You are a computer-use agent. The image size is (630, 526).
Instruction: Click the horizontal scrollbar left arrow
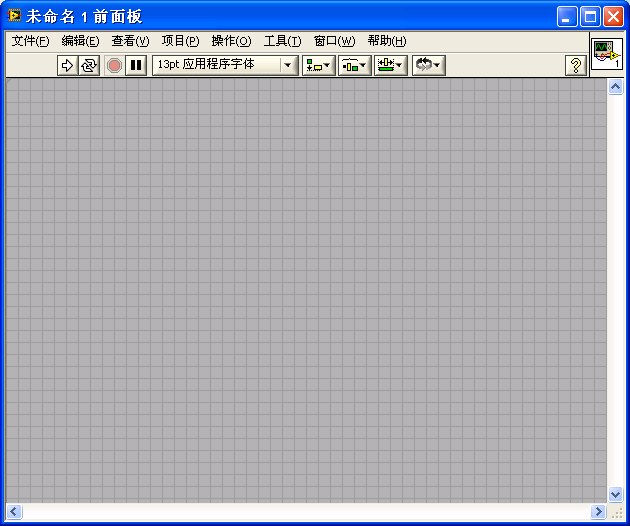(14, 512)
